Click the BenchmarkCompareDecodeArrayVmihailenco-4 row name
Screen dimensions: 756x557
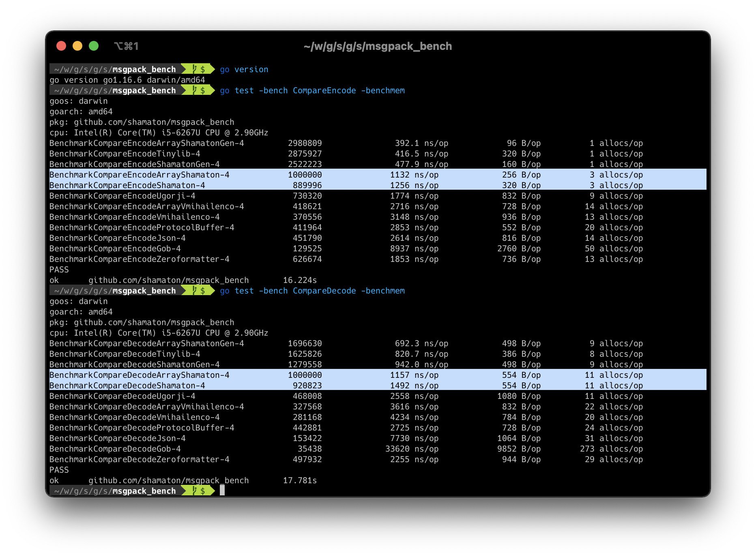(x=147, y=407)
